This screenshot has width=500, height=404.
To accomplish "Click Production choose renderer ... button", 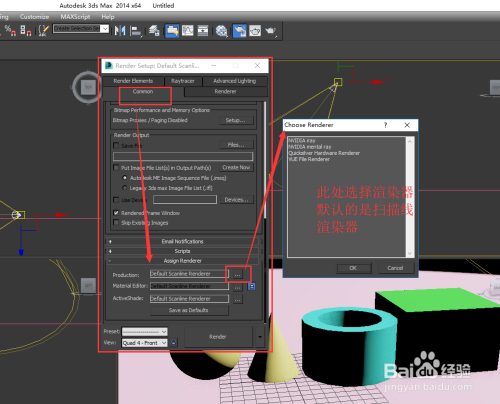I will [237, 275].
